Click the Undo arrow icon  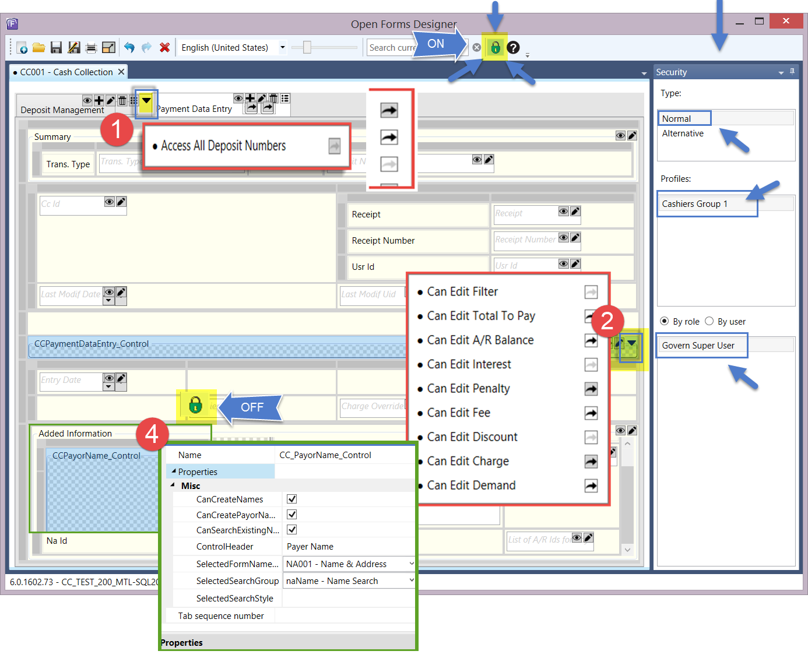tap(129, 48)
